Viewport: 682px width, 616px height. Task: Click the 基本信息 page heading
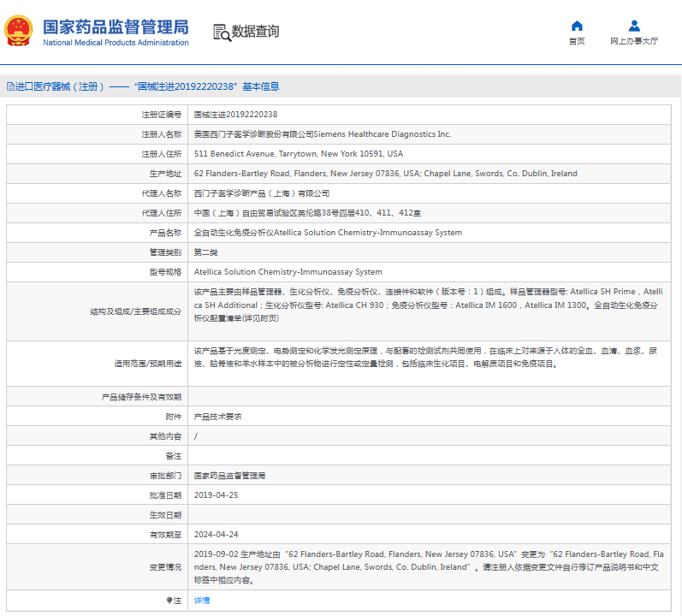tap(261, 86)
